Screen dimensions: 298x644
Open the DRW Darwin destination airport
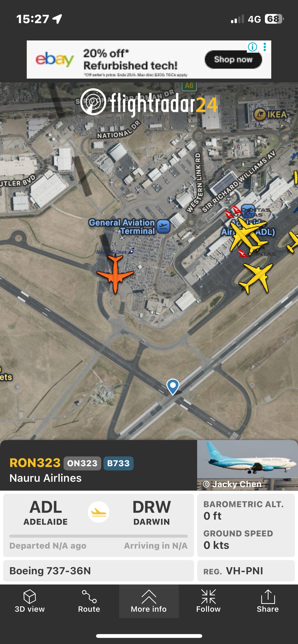click(152, 512)
